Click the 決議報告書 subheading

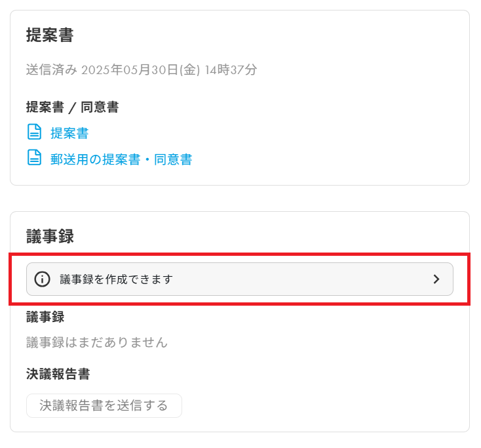click(58, 374)
